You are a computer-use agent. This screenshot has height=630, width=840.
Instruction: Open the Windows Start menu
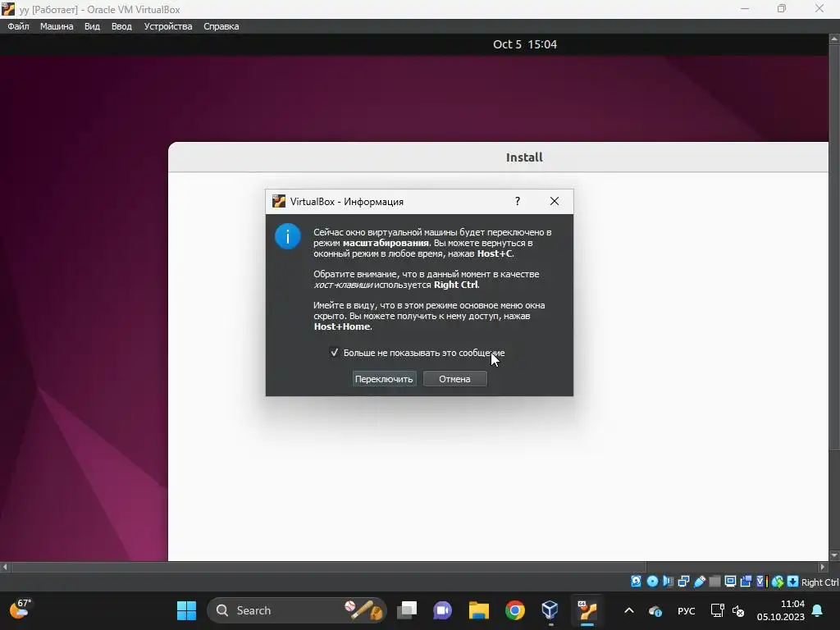[x=186, y=610]
